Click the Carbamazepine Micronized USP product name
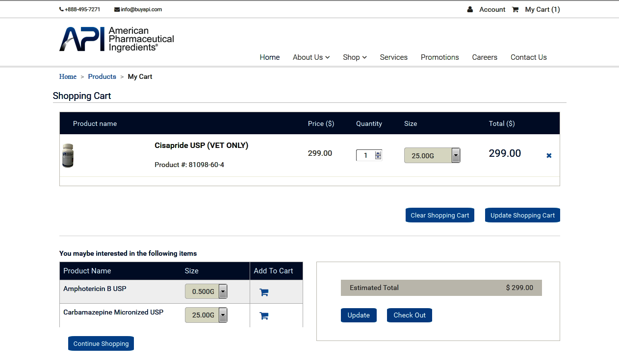This screenshot has height=364, width=619. click(113, 312)
